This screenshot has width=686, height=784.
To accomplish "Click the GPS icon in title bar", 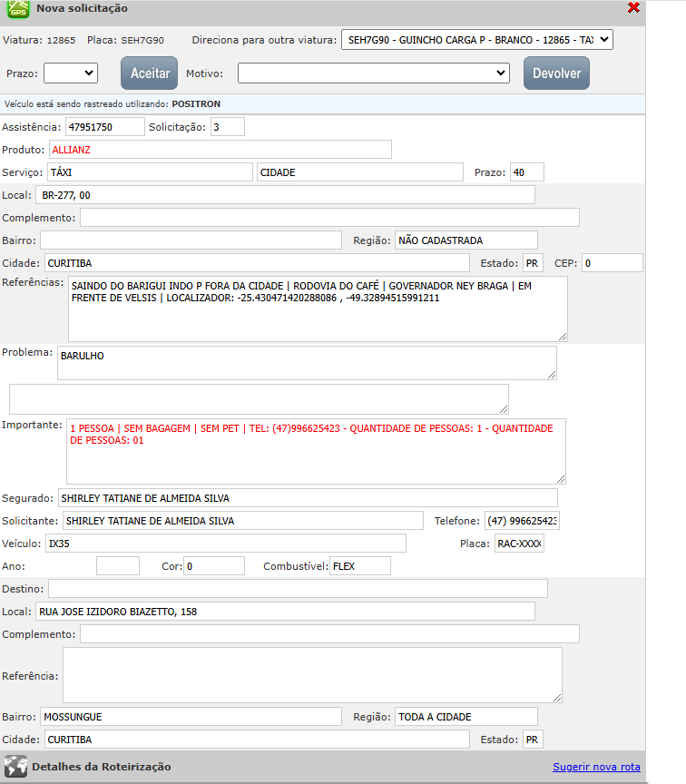I will point(18,9).
